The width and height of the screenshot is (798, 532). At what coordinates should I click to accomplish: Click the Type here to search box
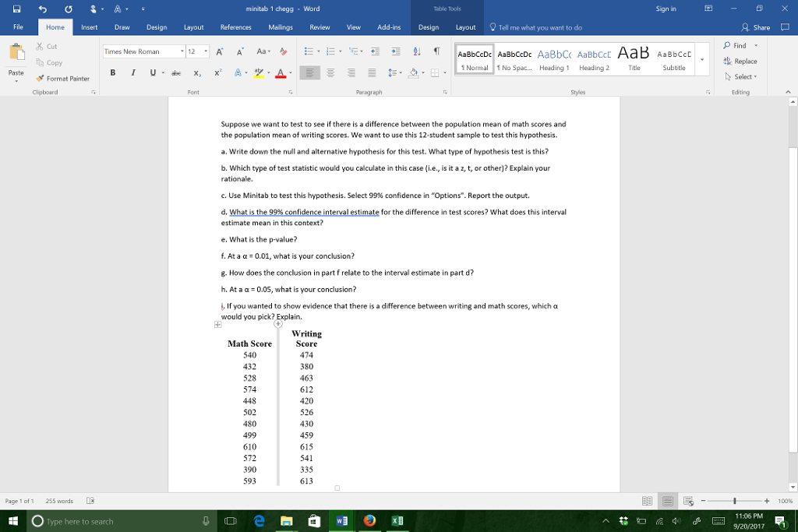[101, 521]
